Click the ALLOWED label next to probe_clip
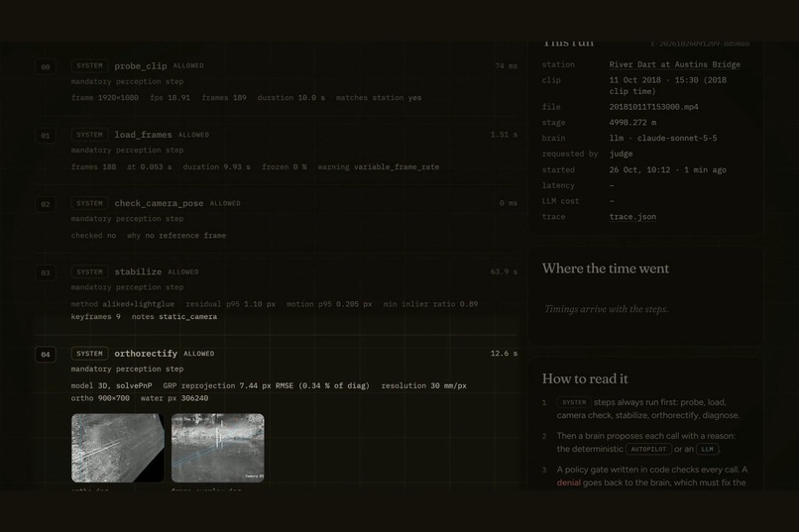 tap(188, 65)
